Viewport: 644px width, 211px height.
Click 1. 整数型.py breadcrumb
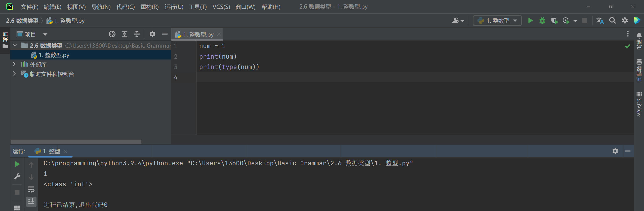tap(66, 21)
